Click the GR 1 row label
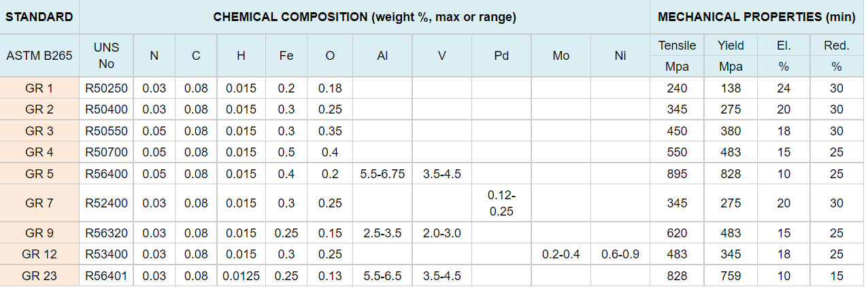Viewport: 868px width, 289px height. tap(39, 88)
